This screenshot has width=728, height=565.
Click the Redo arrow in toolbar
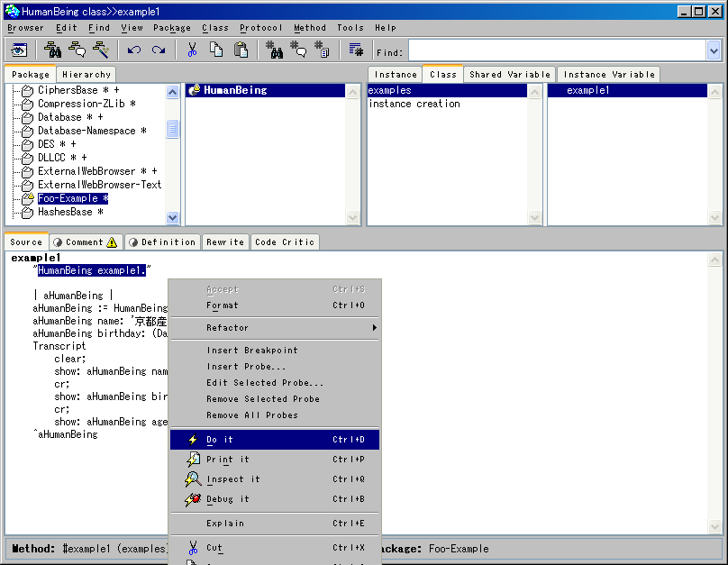[159, 50]
